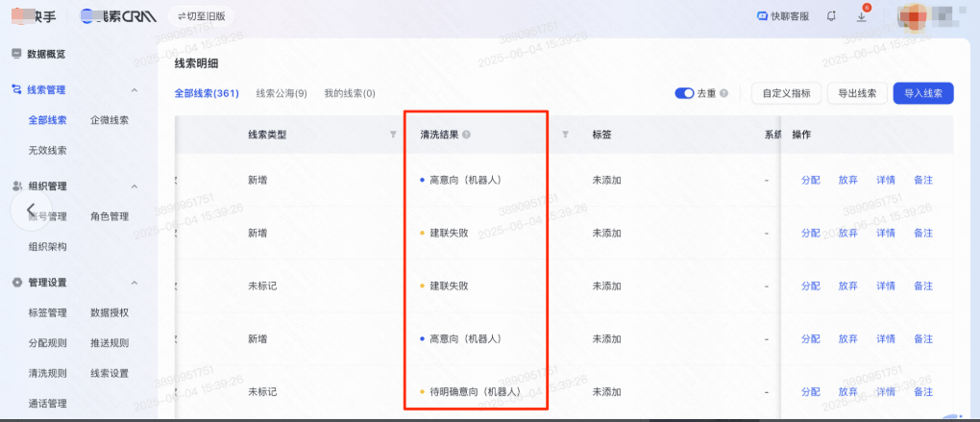Open the 清洗结果 column filter icon
The height and width of the screenshot is (422, 980).
tap(565, 135)
